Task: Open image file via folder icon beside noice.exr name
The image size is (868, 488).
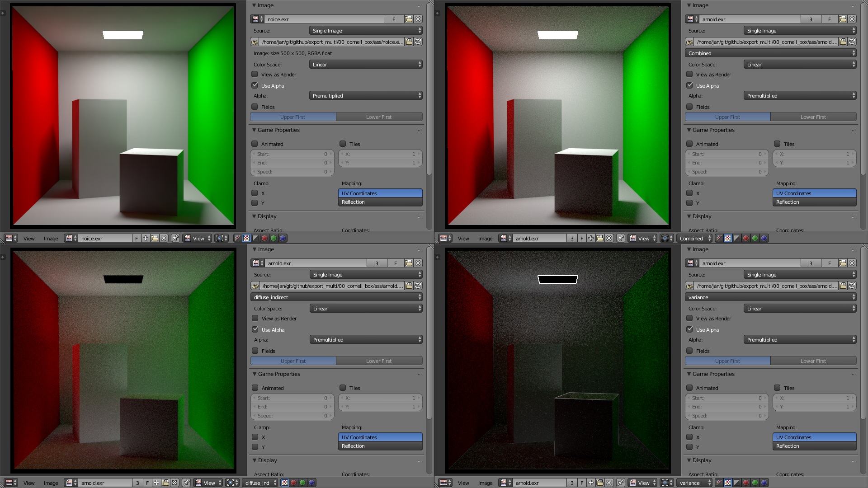Action: (x=409, y=19)
